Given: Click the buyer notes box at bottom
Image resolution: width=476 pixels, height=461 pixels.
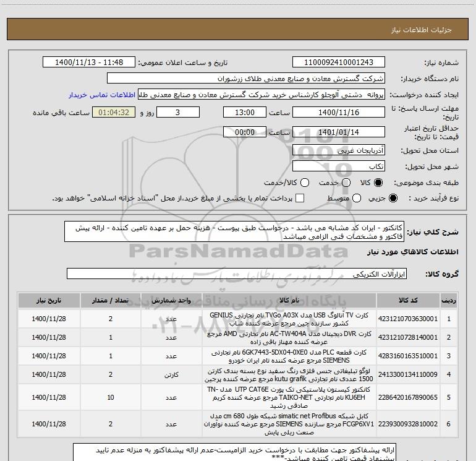Looking at the screenshot, I should tap(234, 453).
